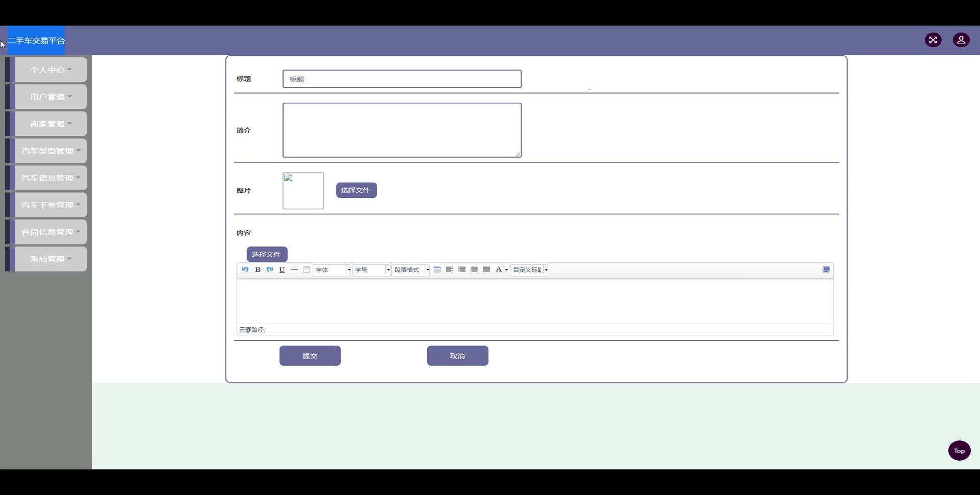Expand the 汽车信息管理 sidebar menu
Screen dimensions: 980x495
pos(51,178)
